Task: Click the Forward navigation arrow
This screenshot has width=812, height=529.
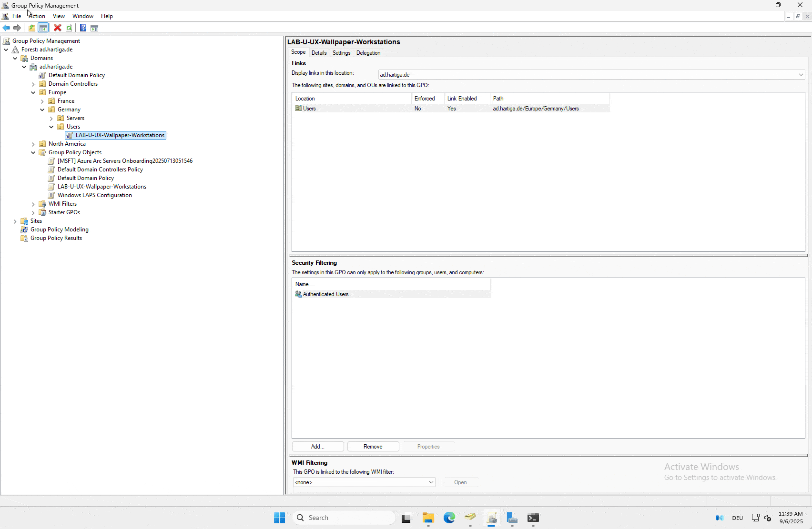Action: click(17, 28)
